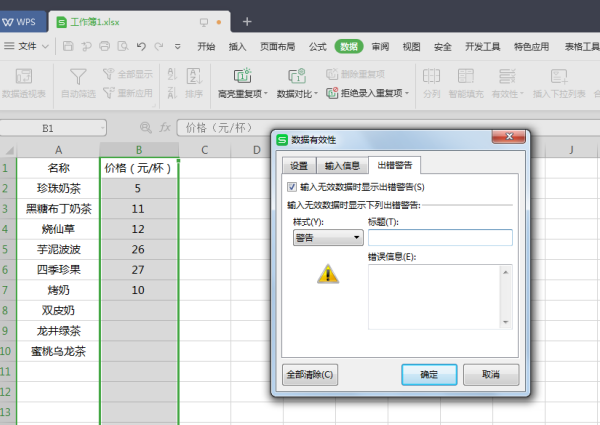The width and height of the screenshot is (600, 425).
Task: Click Clear All (全部清除) button
Action: coord(310,375)
